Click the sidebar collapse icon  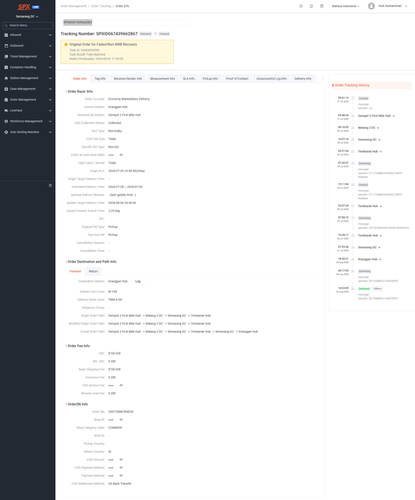[x=50, y=185]
